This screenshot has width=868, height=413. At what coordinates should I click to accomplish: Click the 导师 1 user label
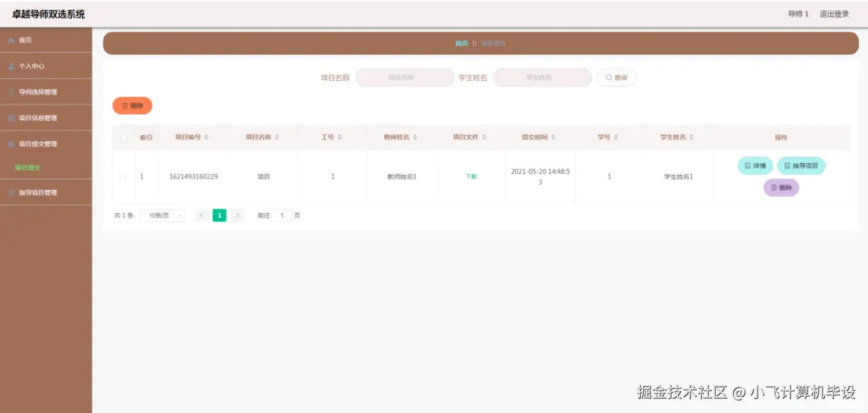click(798, 14)
